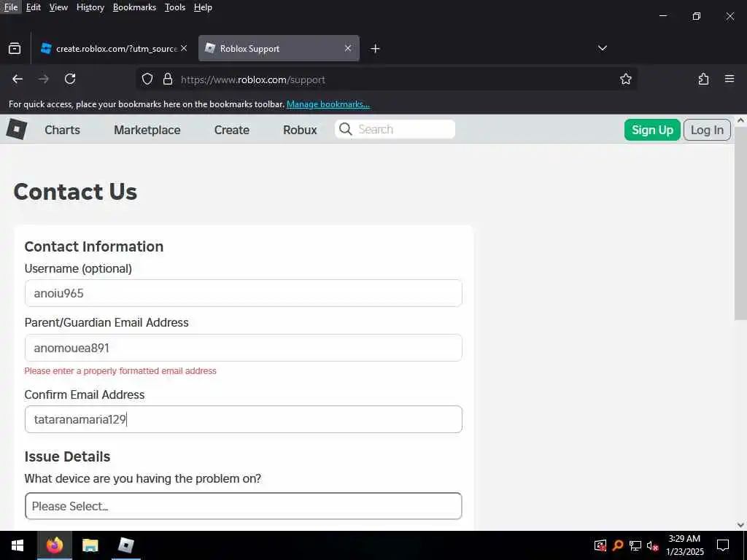The height and width of the screenshot is (560, 747).
Task: Reload the page with the refresh icon
Action: (70, 79)
